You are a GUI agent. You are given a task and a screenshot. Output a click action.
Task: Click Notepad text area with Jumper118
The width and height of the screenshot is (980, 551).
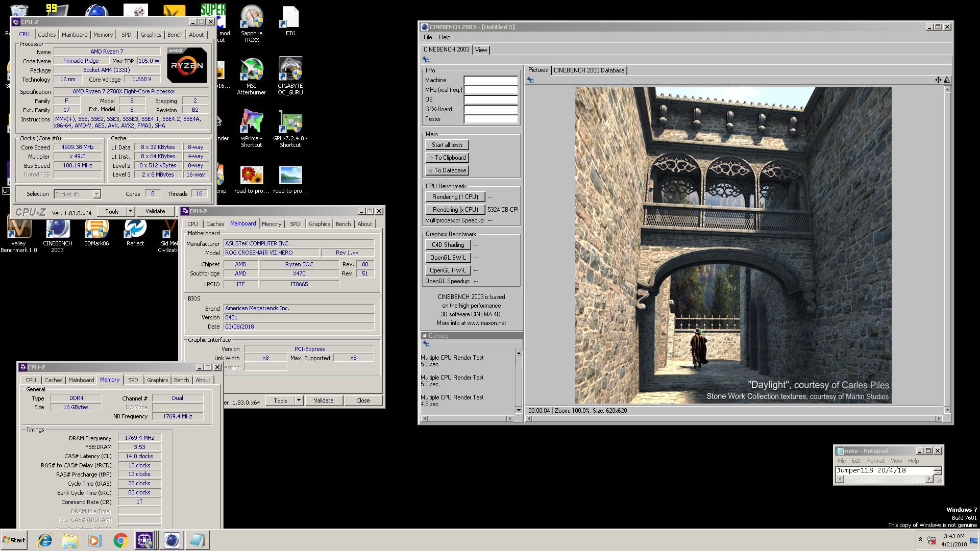(x=884, y=470)
